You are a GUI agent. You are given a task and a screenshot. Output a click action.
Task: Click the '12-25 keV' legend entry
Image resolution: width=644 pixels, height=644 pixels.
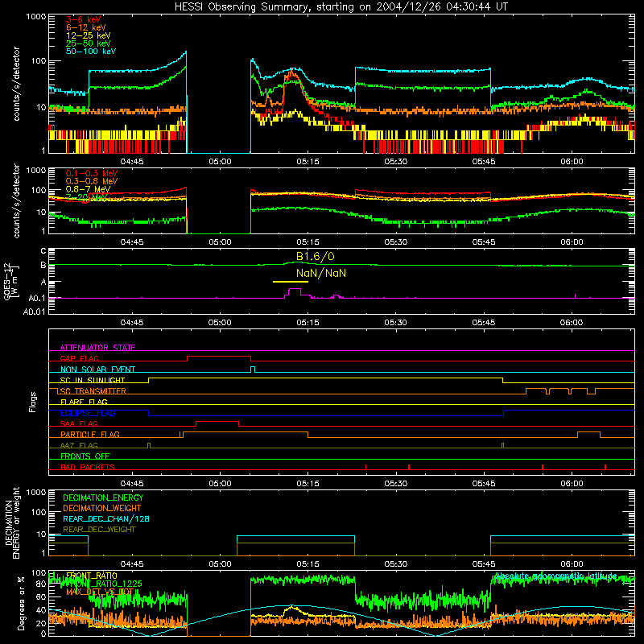pos(88,35)
